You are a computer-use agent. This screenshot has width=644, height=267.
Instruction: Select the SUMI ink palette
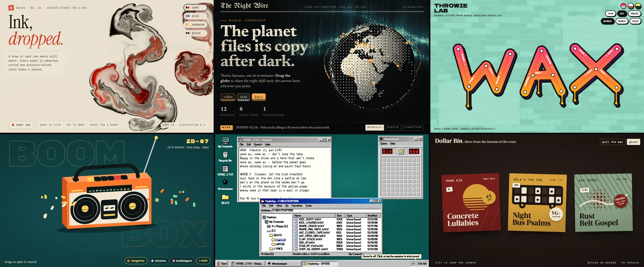[x=195, y=8]
